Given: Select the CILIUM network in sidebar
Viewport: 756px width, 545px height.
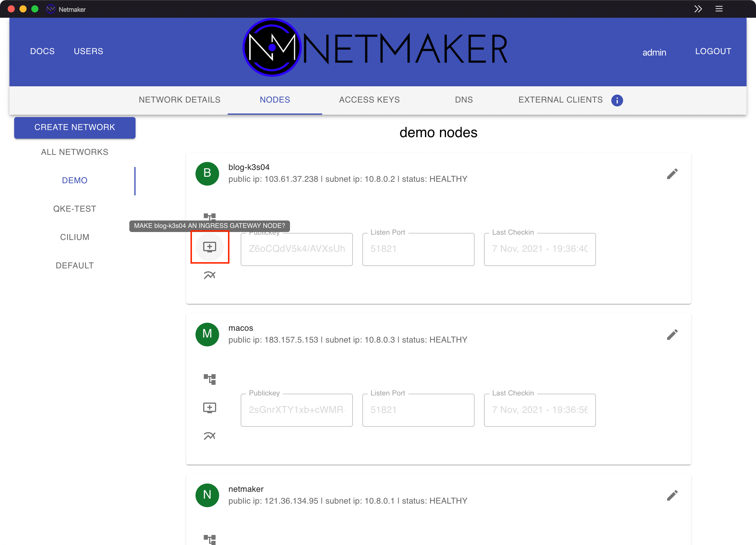Looking at the screenshot, I should point(75,237).
